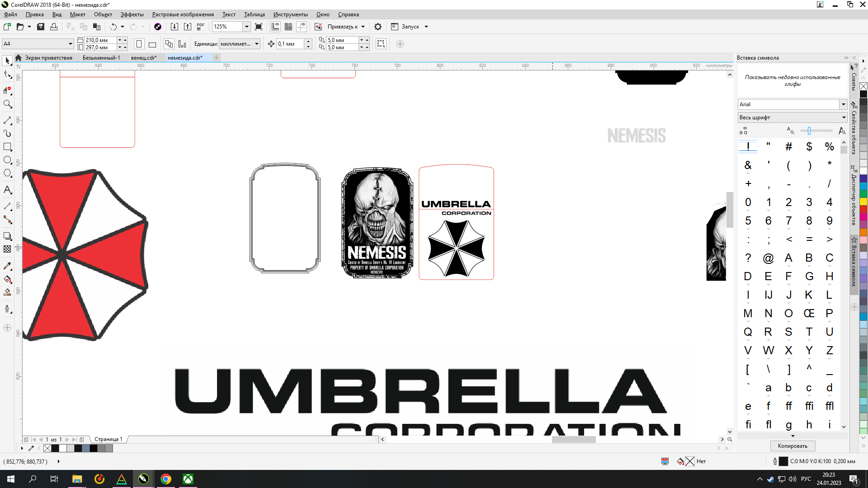Expand the Undo history arrow
The height and width of the screenshot is (488, 868).
123,27
